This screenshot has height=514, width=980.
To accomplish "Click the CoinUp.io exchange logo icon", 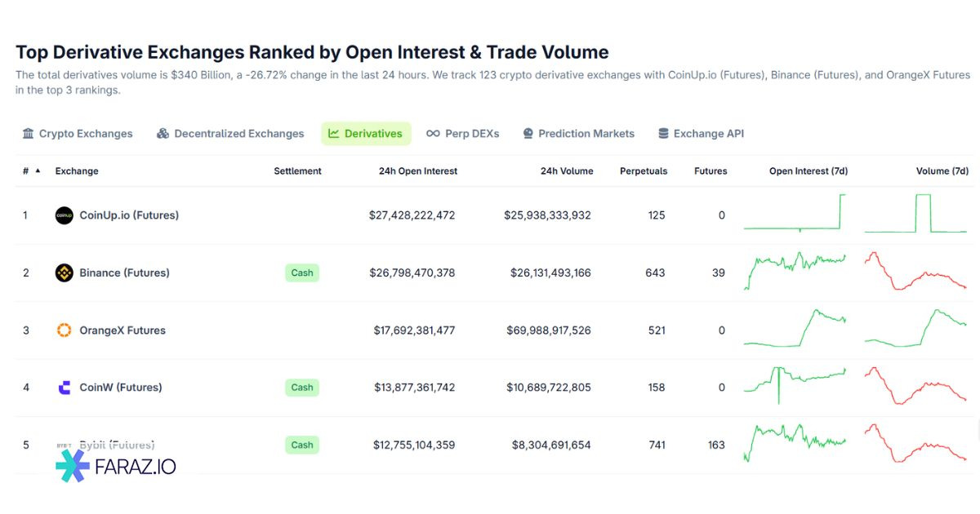I will click(x=64, y=215).
